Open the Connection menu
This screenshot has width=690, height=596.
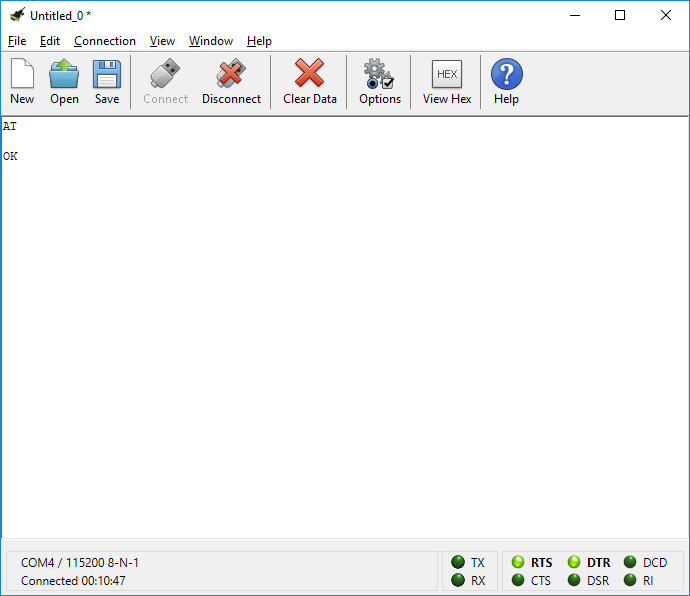click(x=105, y=41)
